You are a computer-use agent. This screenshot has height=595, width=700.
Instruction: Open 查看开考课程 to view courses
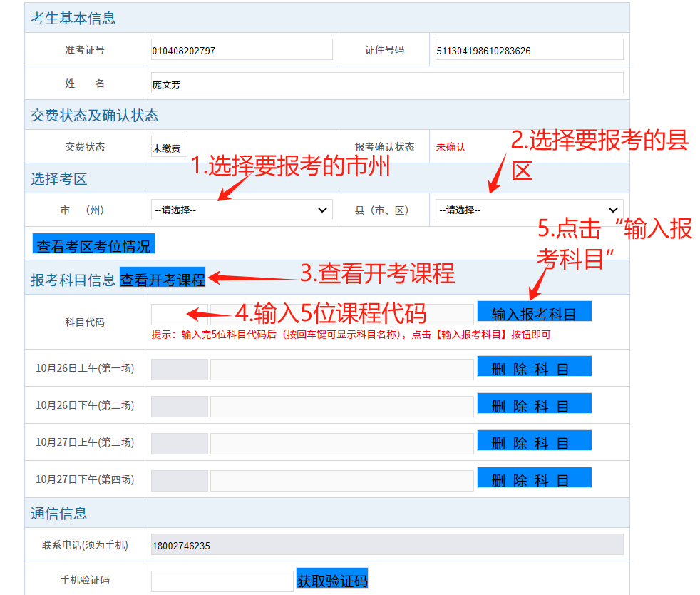tap(163, 278)
